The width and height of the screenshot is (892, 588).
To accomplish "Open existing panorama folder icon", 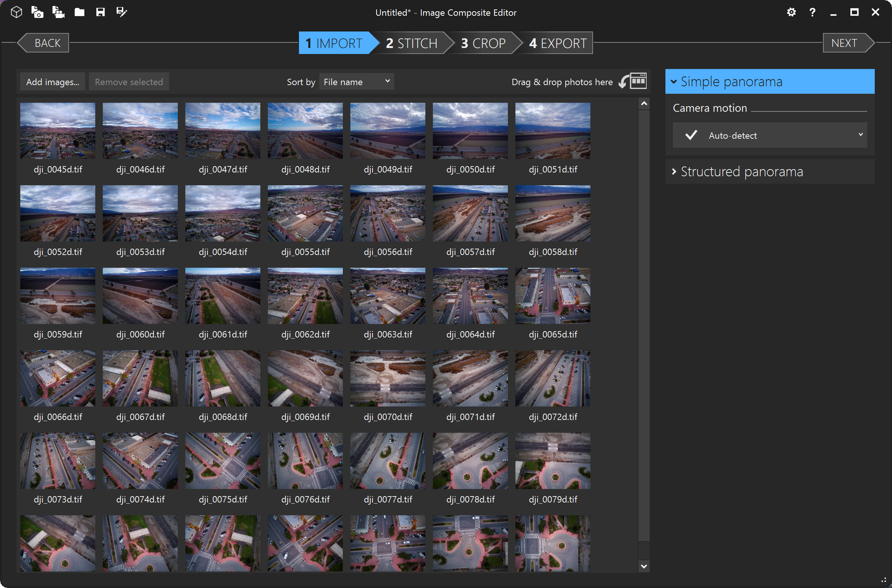I will [x=79, y=12].
